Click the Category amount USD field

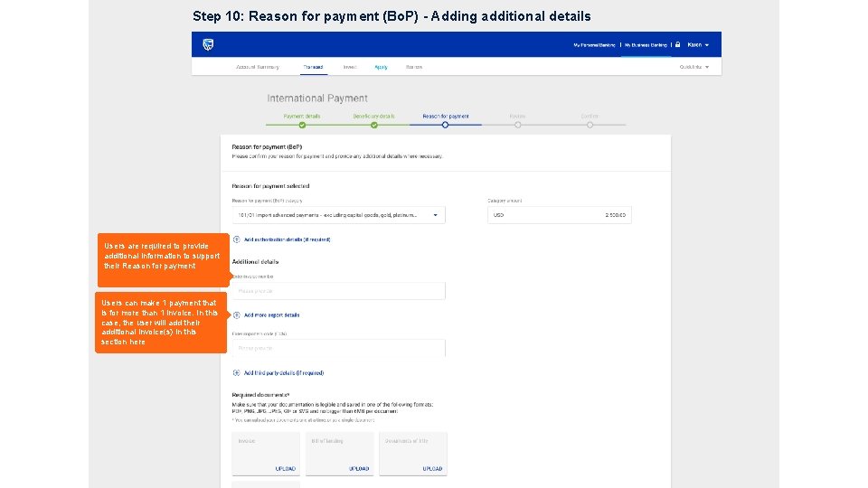coord(559,215)
